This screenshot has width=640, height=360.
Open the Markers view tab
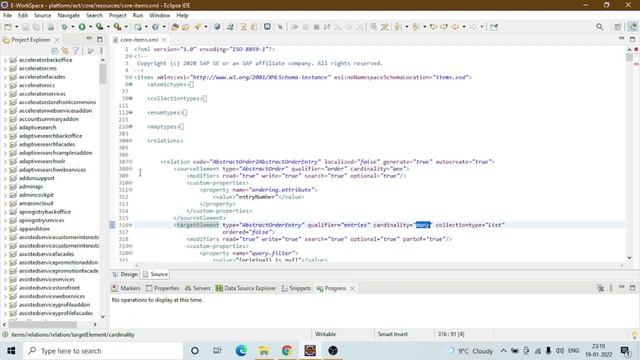coord(126,288)
